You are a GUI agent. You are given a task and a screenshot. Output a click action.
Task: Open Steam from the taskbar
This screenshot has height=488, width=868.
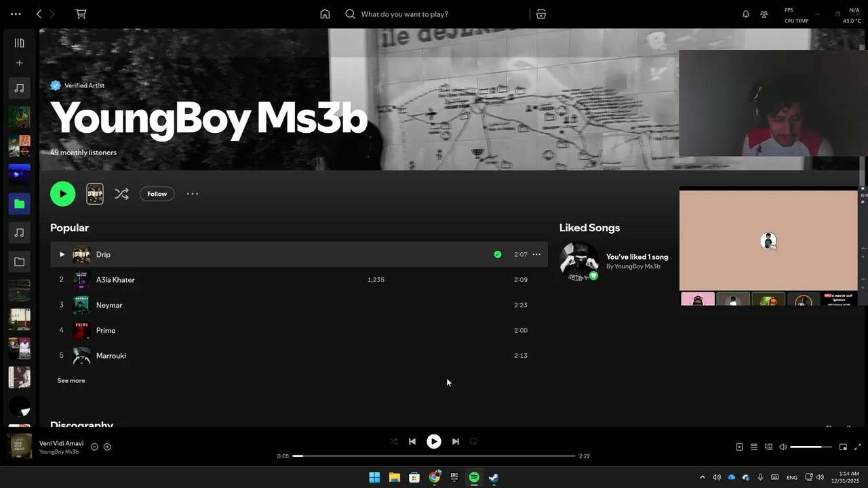tap(494, 477)
